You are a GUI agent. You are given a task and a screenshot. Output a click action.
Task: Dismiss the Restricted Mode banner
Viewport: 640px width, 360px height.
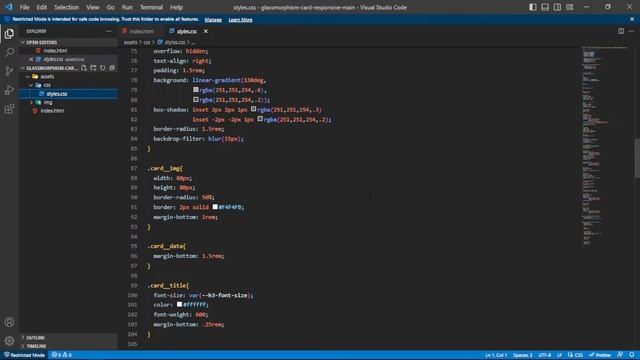click(632, 19)
